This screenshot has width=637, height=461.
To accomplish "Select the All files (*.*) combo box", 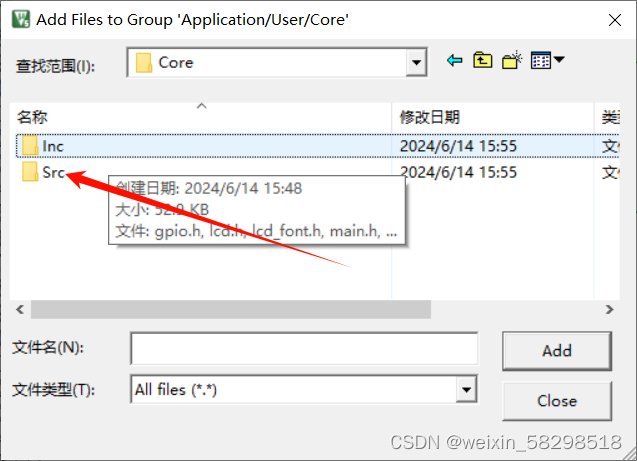I will pyautogui.click(x=295, y=390).
